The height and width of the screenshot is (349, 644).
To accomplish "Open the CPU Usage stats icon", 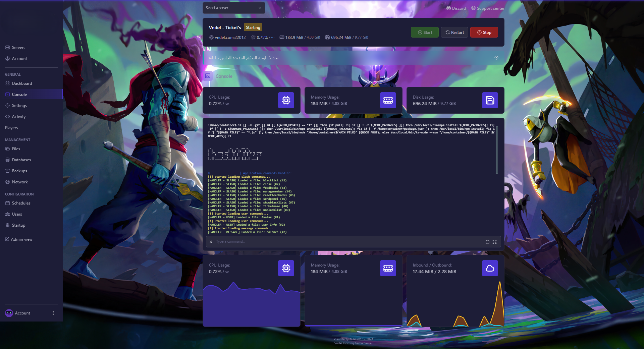I will pos(286,100).
